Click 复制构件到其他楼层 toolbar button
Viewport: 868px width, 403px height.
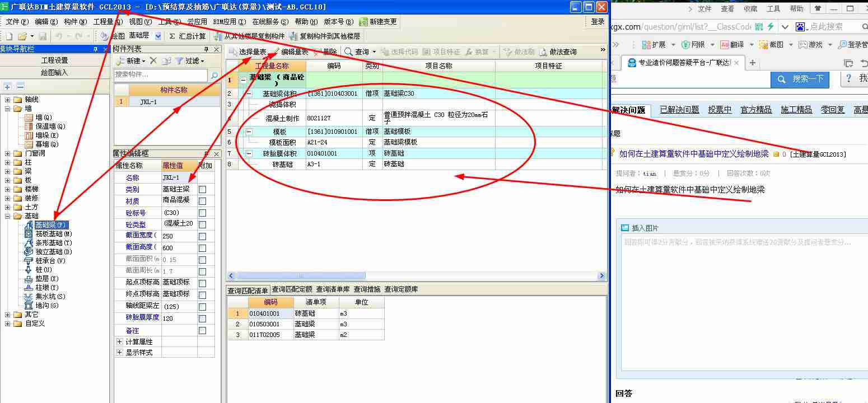tap(325, 36)
